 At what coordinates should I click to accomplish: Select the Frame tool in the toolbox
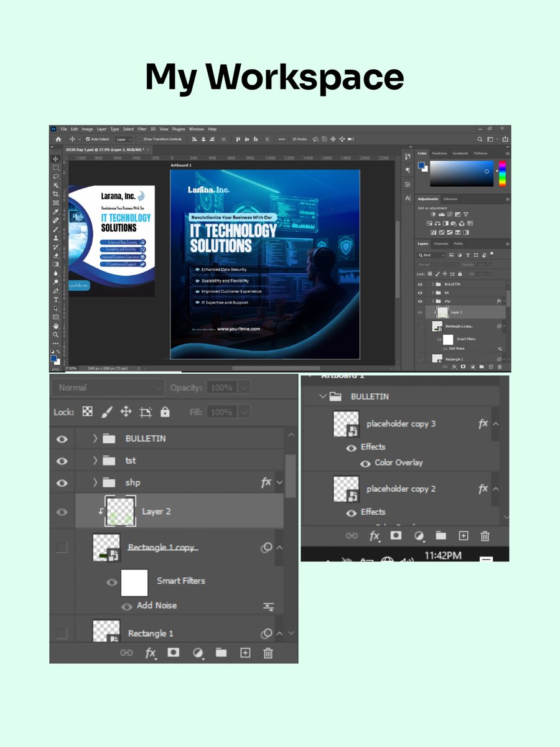[x=55, y=203]
